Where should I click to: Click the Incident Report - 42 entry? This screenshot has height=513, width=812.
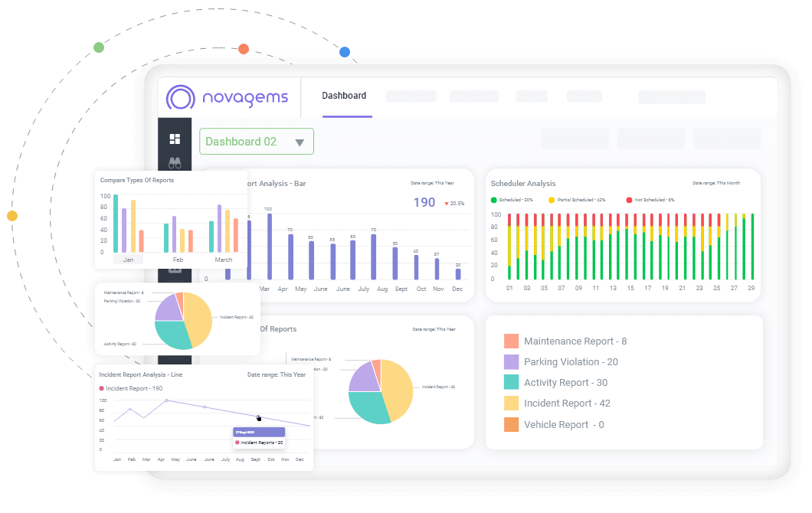[567, 403]
